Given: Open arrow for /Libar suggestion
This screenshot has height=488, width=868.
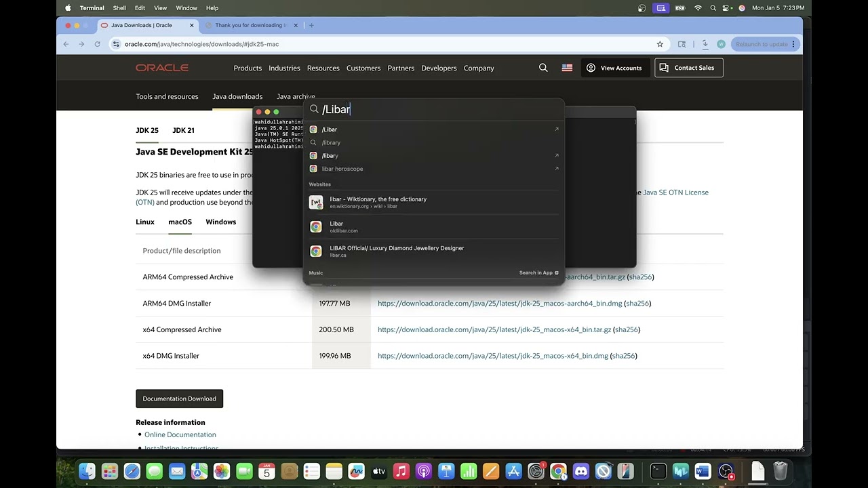Looking at the screenshot, I should pyautogui.click(x=557, y=129).
